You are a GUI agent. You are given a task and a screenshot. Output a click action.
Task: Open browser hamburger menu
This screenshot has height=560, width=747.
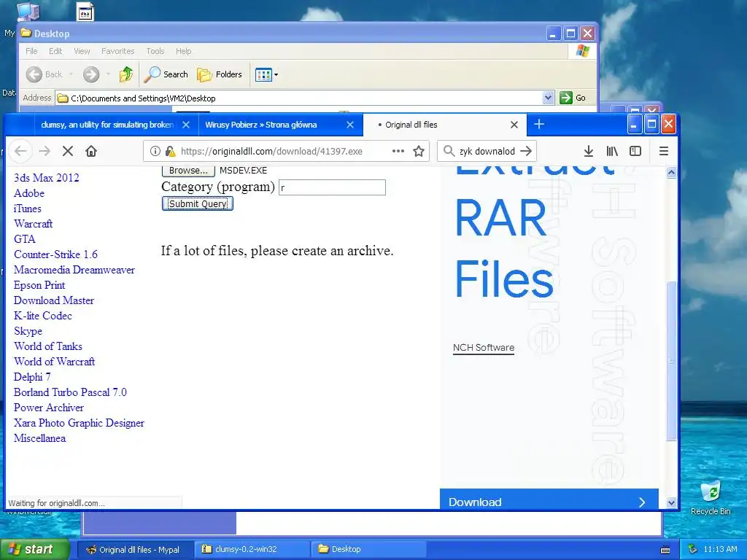(664, 152)
